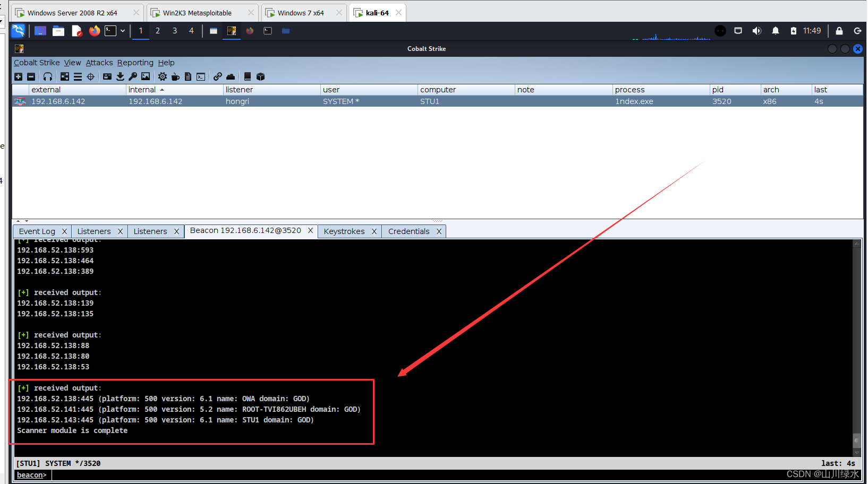The image size is (868, 484).
Task: Open downloaded files via the download icon
Action: coord(120,77)
